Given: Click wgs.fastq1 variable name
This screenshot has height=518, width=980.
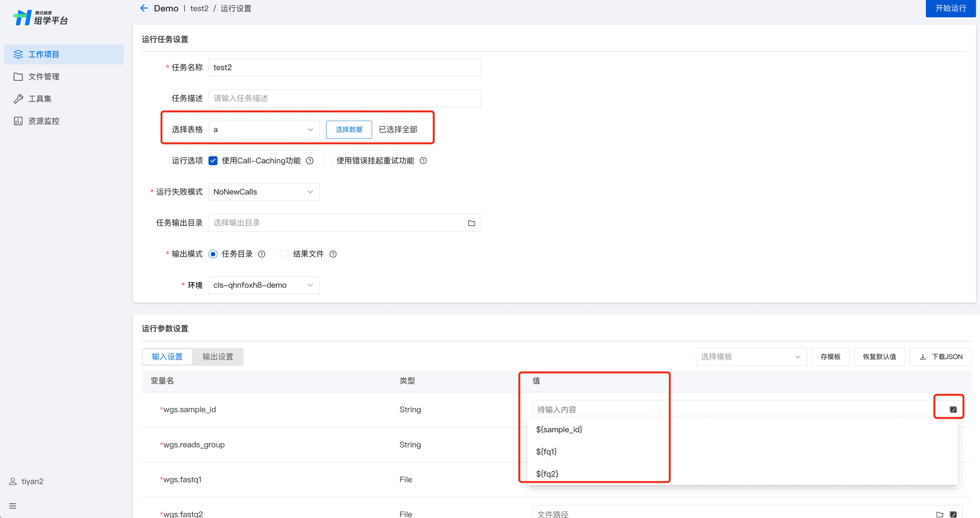Looking at the screenshot, I should [182, 480].
